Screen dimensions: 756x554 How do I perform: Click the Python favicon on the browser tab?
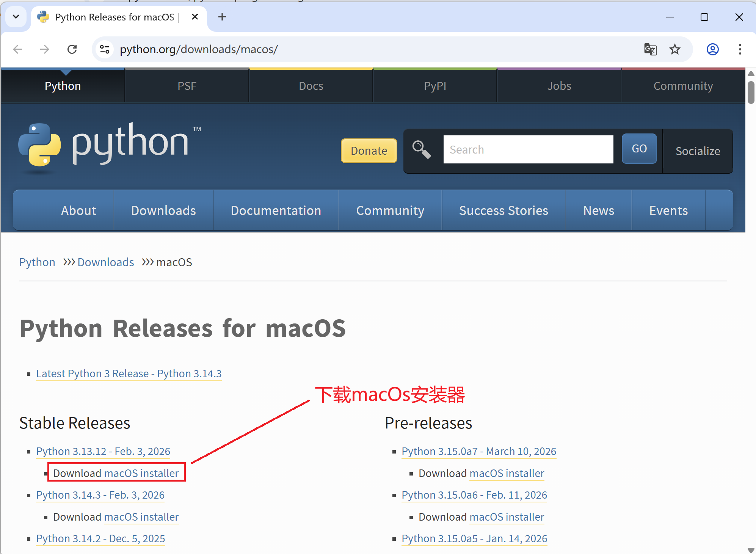(x=42, y=17)
